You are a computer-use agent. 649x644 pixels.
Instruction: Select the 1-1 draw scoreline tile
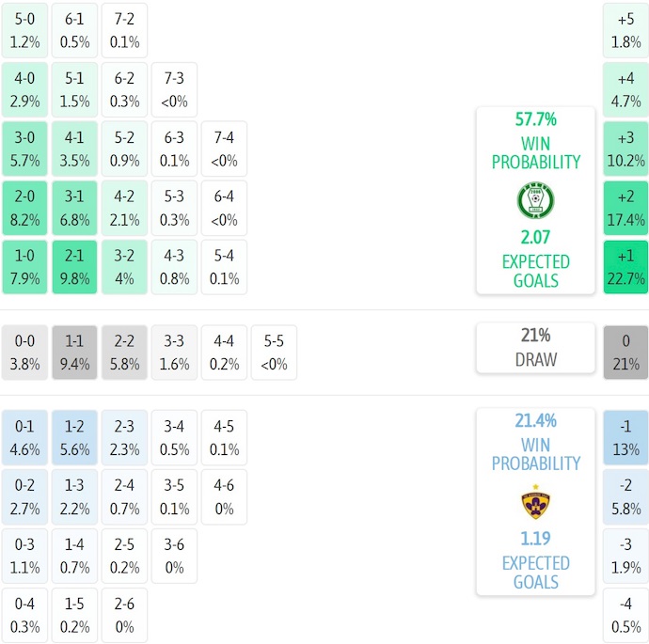click(x=75, y=353)
